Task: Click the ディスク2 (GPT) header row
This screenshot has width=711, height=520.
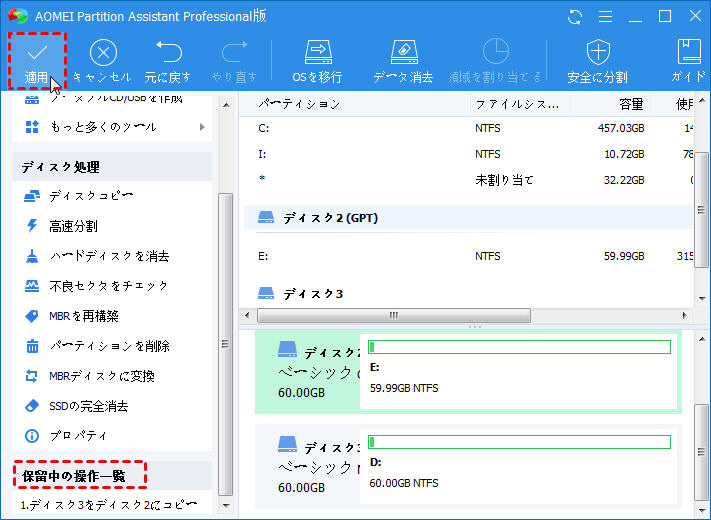Action: (469, 218)
